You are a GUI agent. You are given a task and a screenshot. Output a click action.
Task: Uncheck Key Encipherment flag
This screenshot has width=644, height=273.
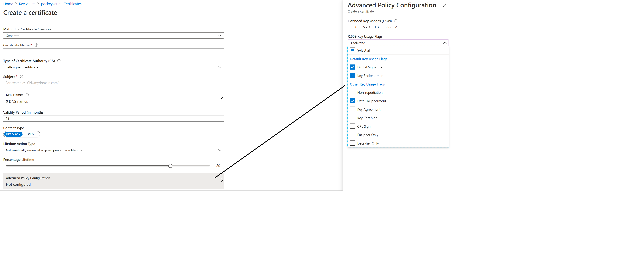(x=353, y=76)
